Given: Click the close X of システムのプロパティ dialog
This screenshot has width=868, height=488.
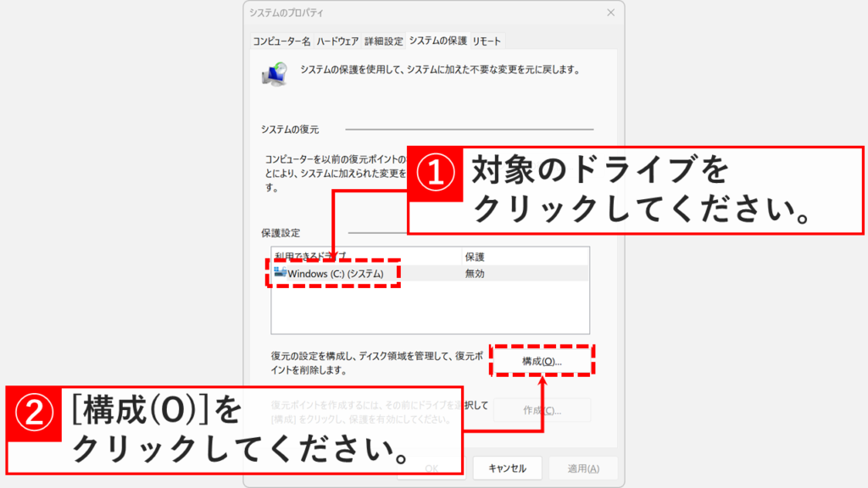Looking at the screenshot, I should (610, 14).
